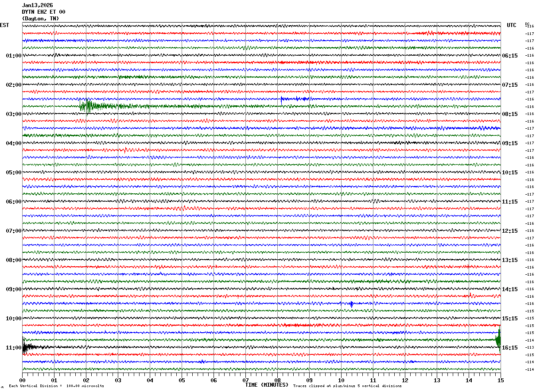Click the 12 tick on the minutes axis
Viewport: 536px width, 392px height.
point(405,380)
